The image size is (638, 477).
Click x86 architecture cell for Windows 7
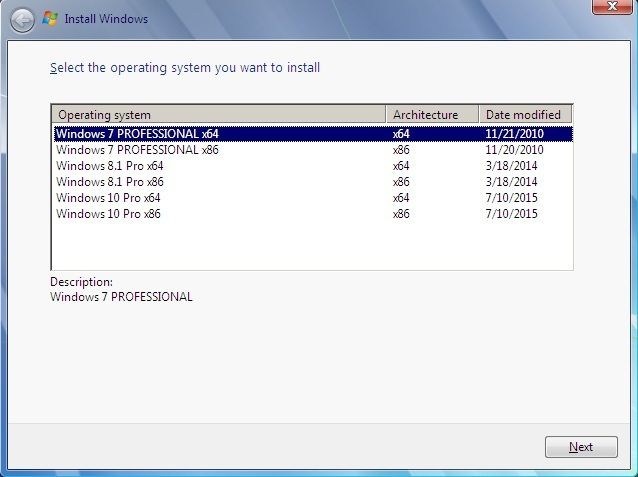[x=401, y=150]
